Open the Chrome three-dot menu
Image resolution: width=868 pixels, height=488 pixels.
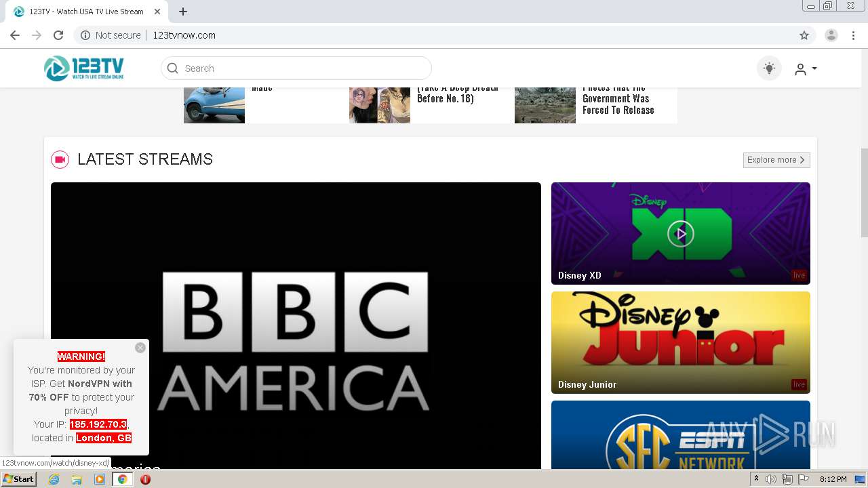pyautogui.click(x=853, y=35)
